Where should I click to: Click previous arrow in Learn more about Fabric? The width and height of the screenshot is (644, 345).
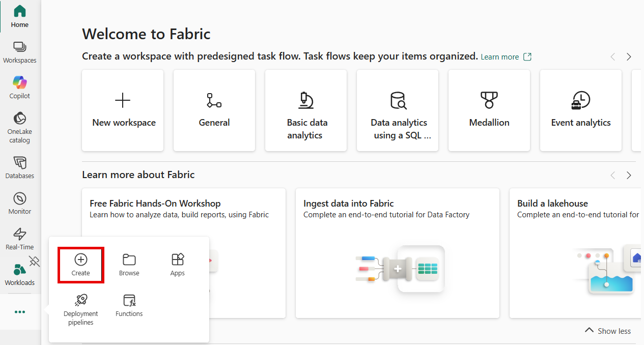pos(613,175)
